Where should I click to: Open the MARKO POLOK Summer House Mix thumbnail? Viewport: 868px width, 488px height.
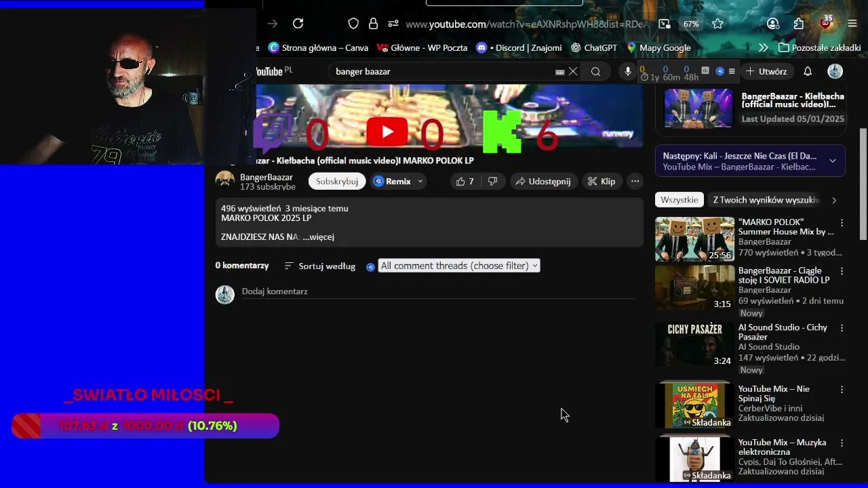694,239
